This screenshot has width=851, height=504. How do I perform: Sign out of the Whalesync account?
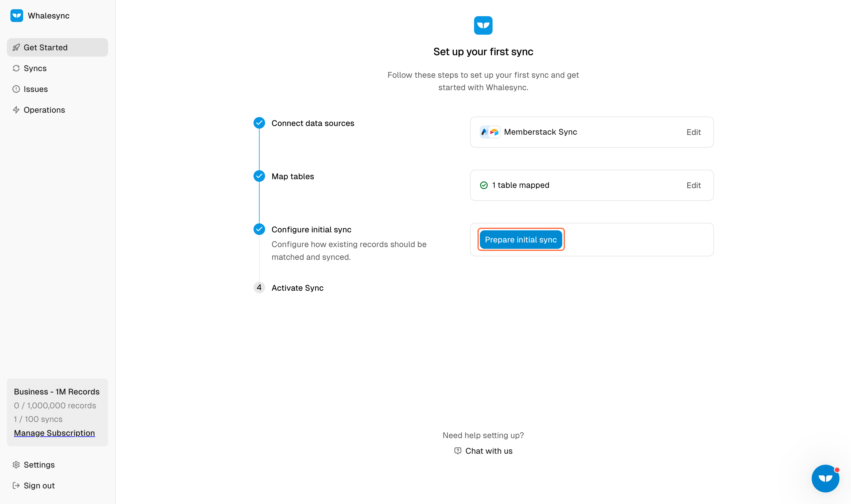[39, 486]
